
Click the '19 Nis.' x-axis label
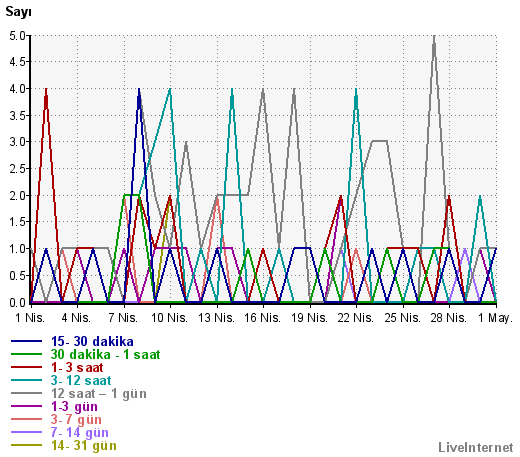pyautogui.click(x=309, y=318)
